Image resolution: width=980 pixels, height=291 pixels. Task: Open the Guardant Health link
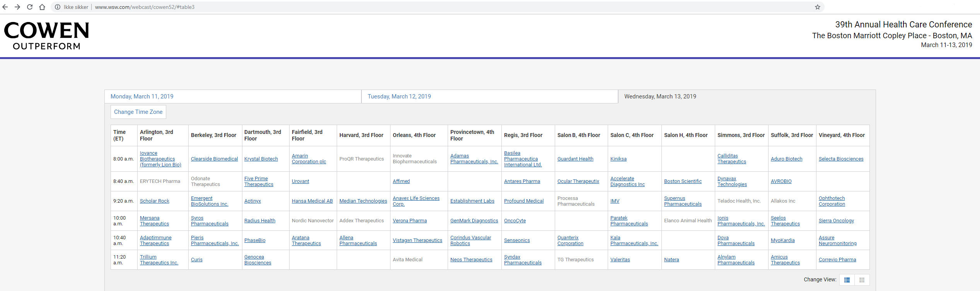coord(575,159)
